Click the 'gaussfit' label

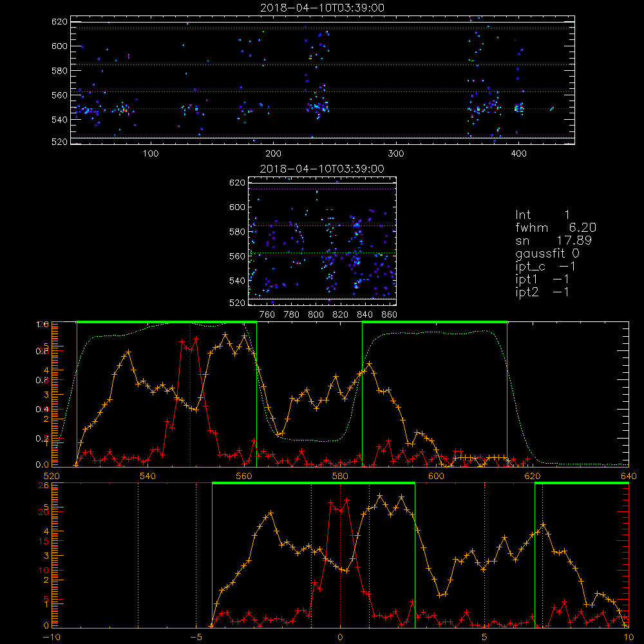540,254
